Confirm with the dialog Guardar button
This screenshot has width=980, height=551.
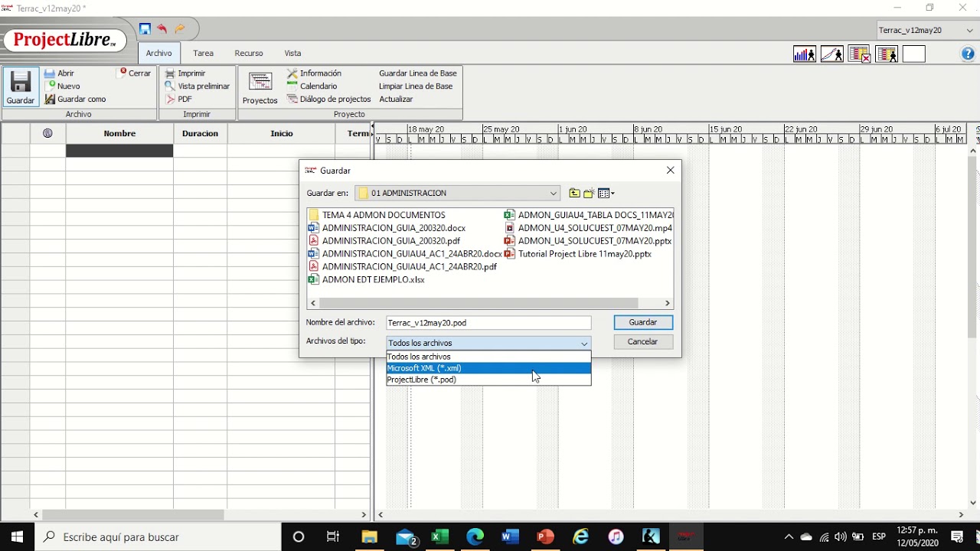click(643, 322)
